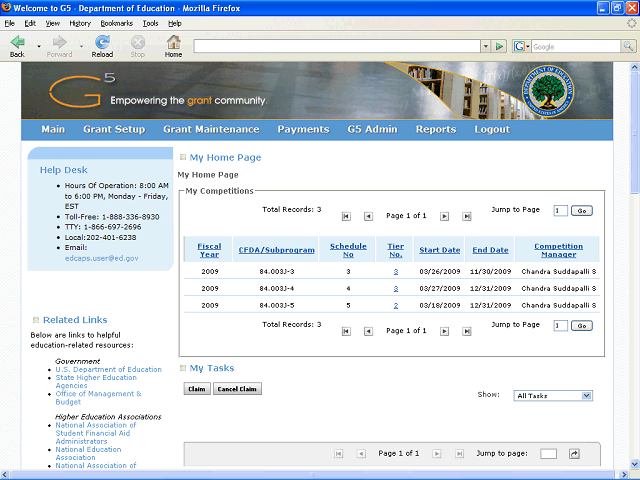The height and width of the screenshot is (480, 640).
Task: Open the Help menu
Action: click(x=175, y=23)
